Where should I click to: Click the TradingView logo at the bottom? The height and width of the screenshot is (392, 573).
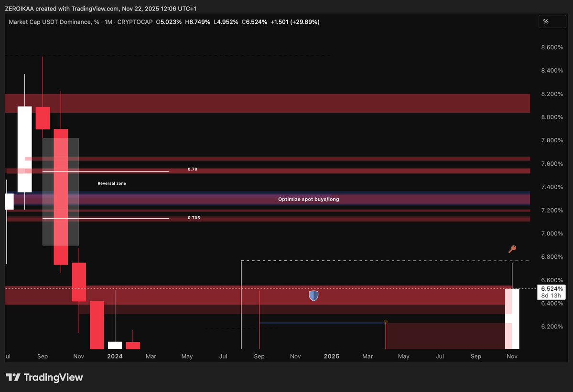pyautogui.click(x=44, y=377)
